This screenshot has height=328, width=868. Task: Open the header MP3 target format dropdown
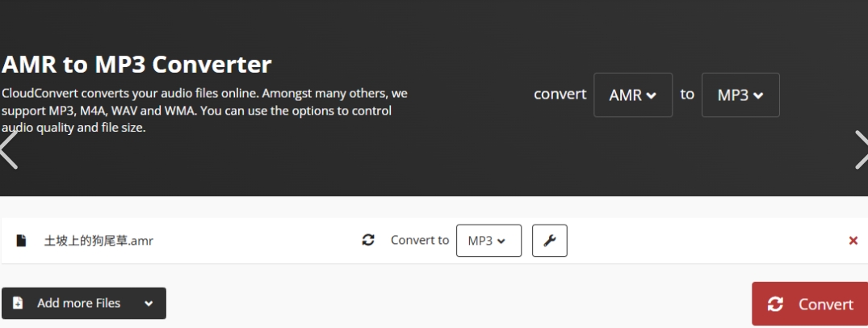tap(740, 95)
